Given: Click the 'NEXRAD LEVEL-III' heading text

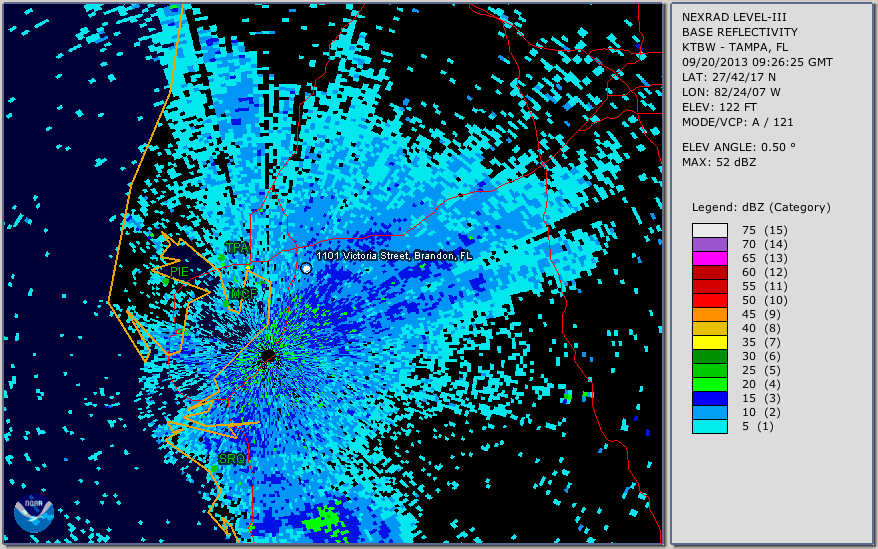Looking at the screenshot, I should pyautogui.click(x=734, y=17).
